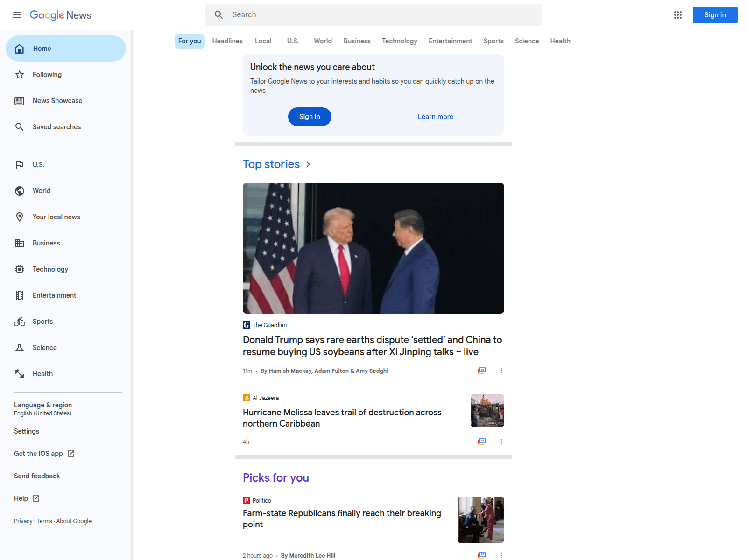Open the Entertainment tab in top bar
This screenshot has width=747, height=560.
click(451, 41)
